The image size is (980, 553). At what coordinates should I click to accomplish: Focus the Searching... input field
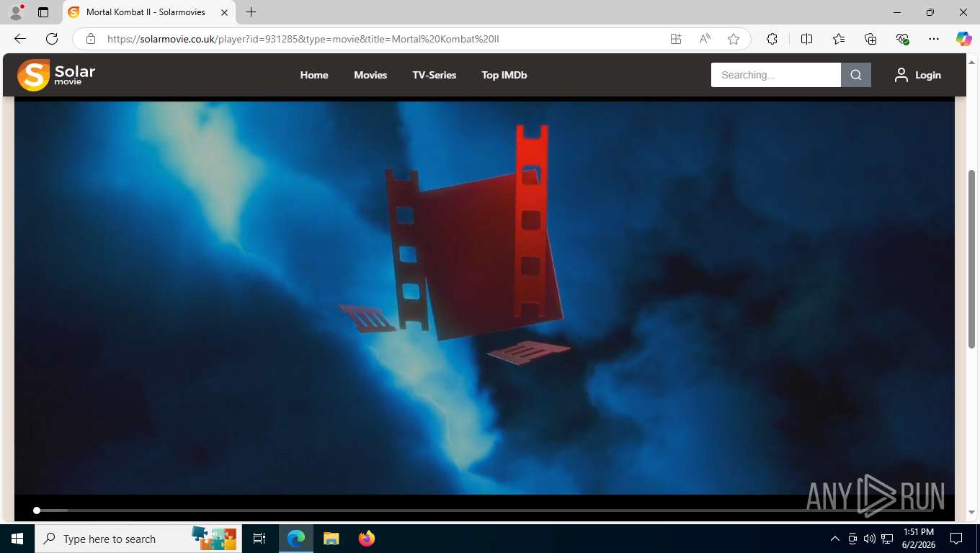(776, 75)
